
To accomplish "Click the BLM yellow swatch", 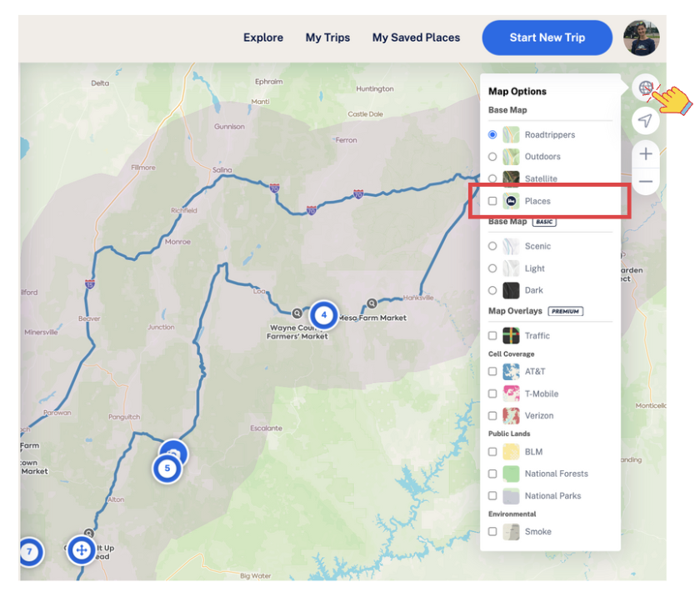I will pyautogui.click(x=511, y=452).
